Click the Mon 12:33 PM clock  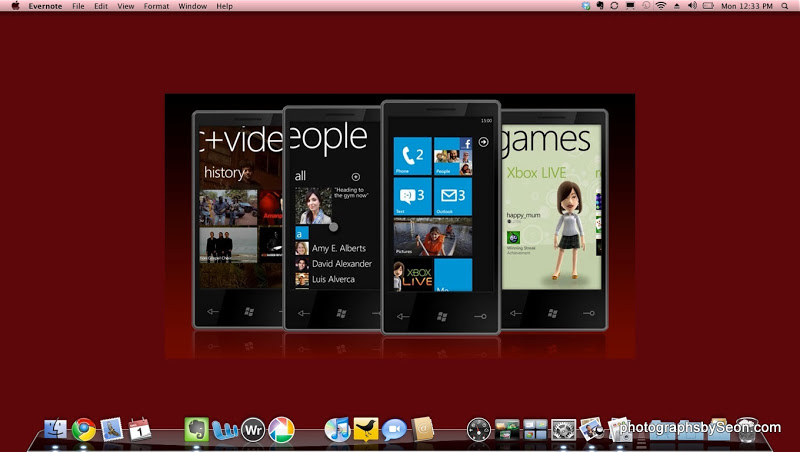tap(746, 6)
